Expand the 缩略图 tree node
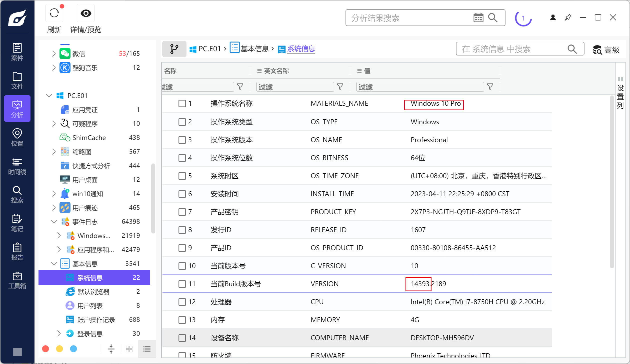 point(54,151)
